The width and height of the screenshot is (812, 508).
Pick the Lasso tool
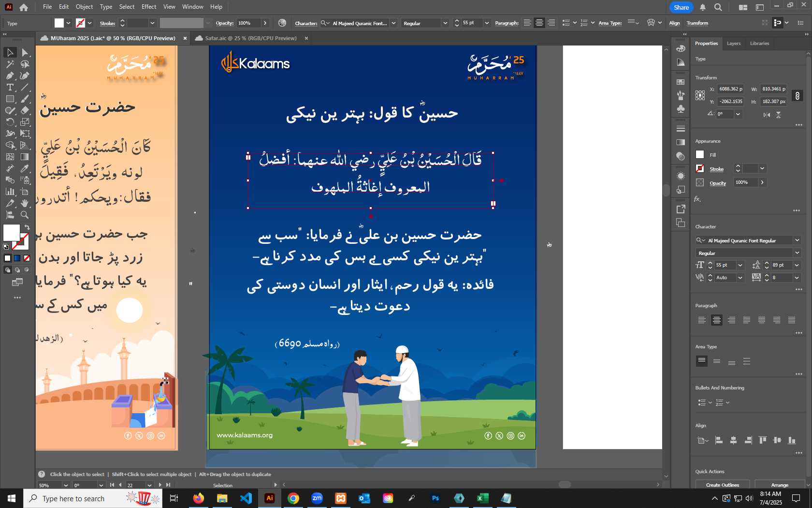pyautogui.click(x=25, y=64)
